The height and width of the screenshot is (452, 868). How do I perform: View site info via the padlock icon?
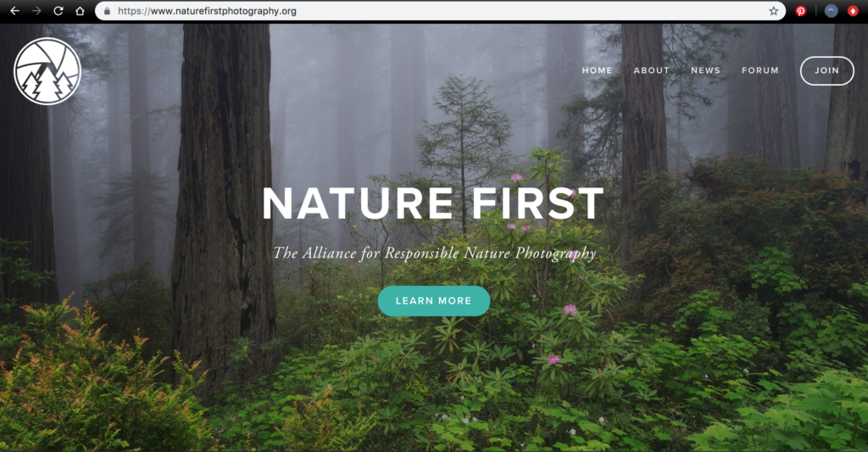click(x=107, y=11)
